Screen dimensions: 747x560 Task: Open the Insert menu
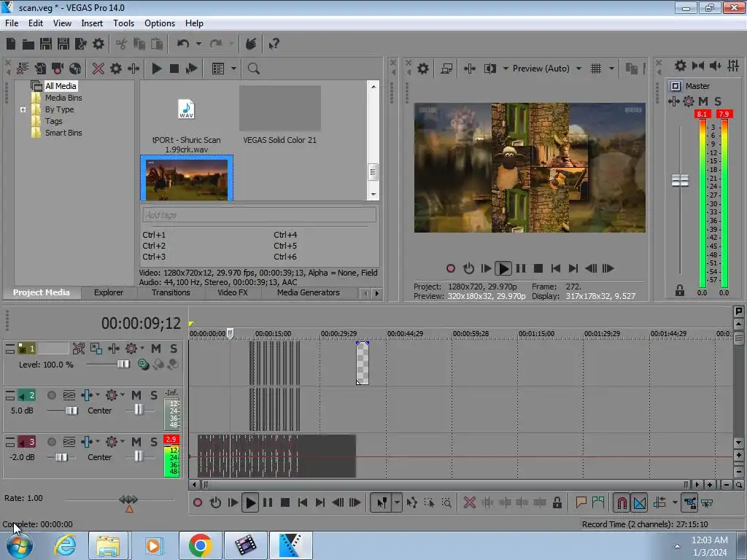pos(92,23)
